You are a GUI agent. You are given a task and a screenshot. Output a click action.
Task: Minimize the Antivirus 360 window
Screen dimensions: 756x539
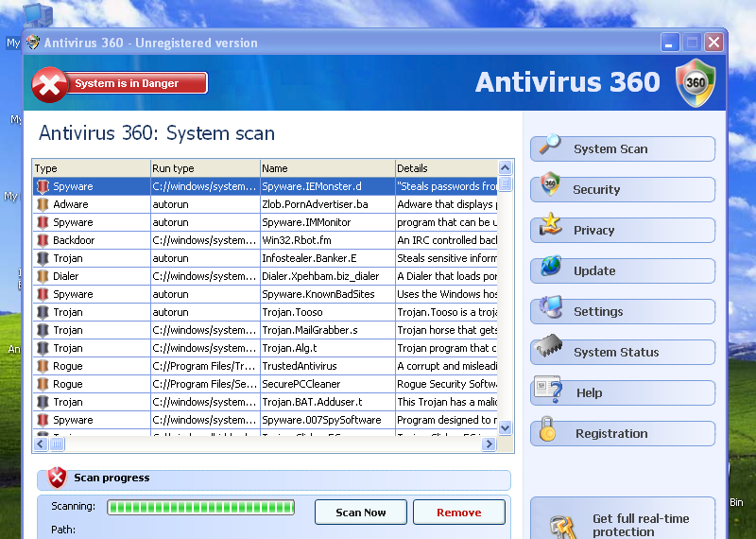[670, 43]
